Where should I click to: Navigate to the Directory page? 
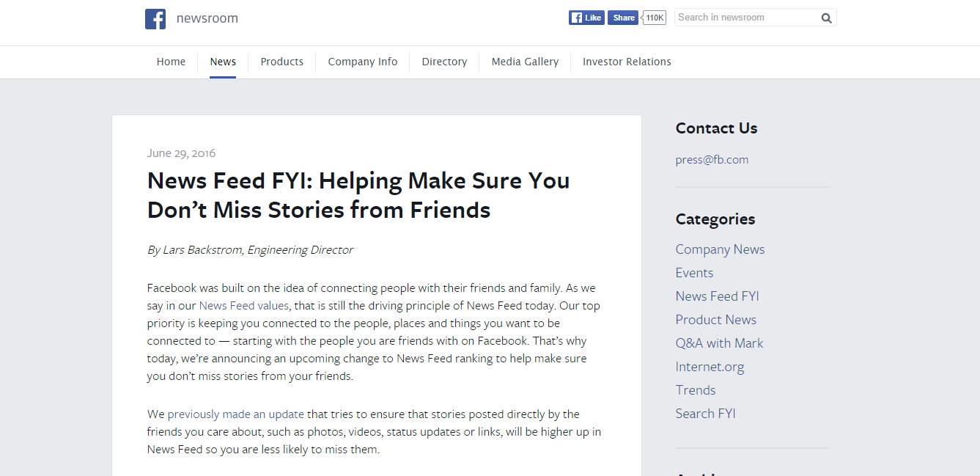tap(444, 62)
